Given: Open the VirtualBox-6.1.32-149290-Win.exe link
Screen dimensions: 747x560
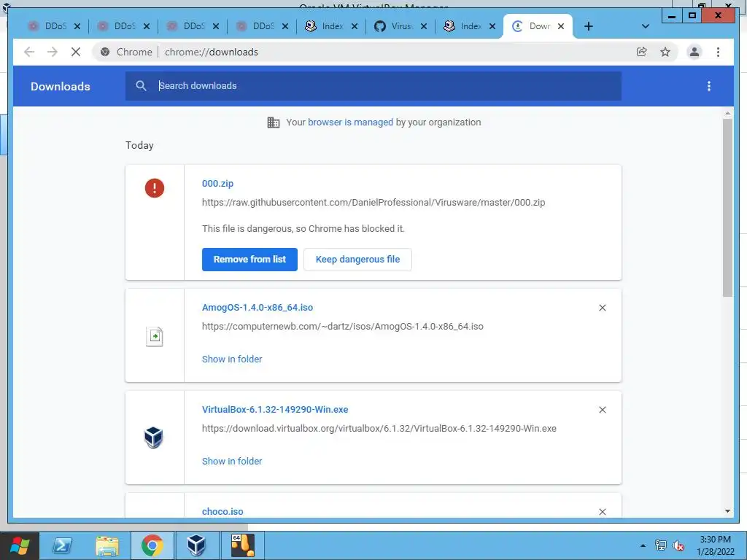Looking at the screenshot, I should click(x=275, y=410).
